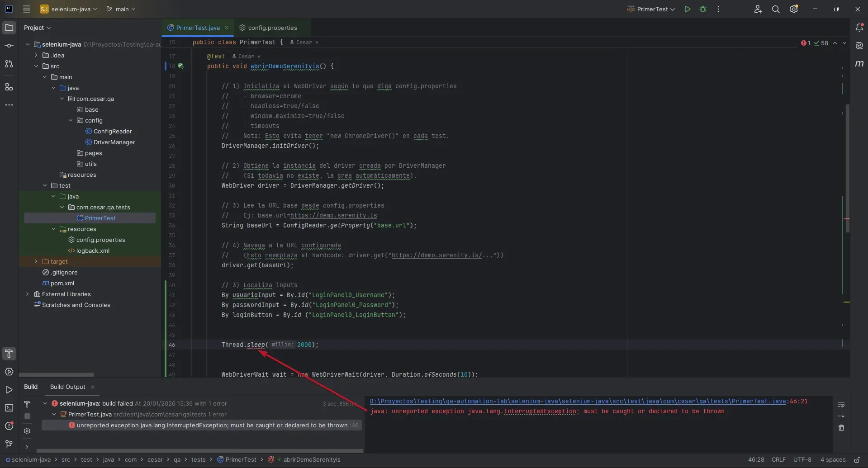The image size is (868, 468).
Task: Open the Commit tool window
Action: 9,45
